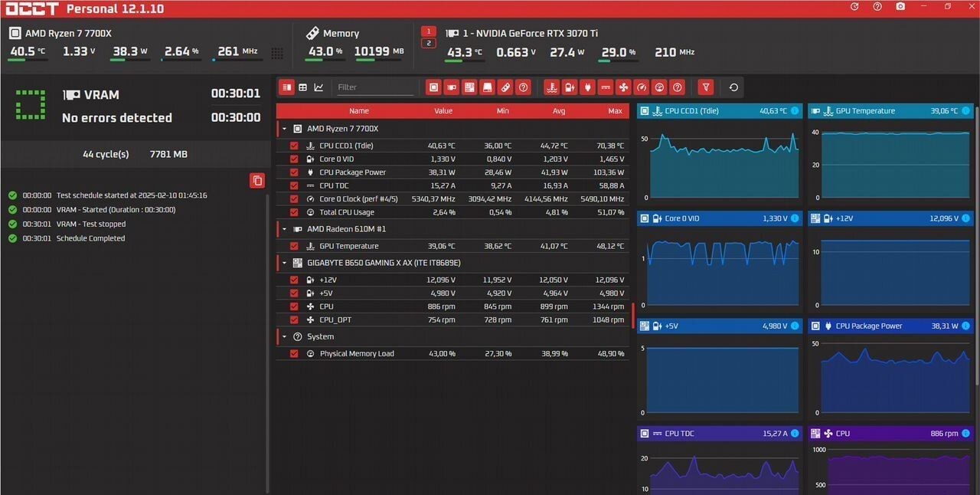Screen dimensions: 980x495
Task: Collapse the AMD Ryzen 7 7700X group
Action: point(285,129)
